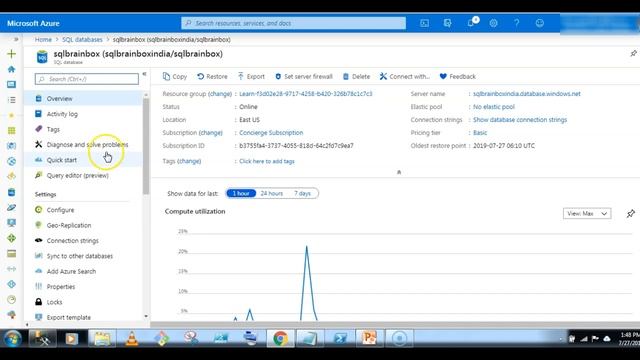
Task: Open Connection strings menu item
Action: click(83, 240)
